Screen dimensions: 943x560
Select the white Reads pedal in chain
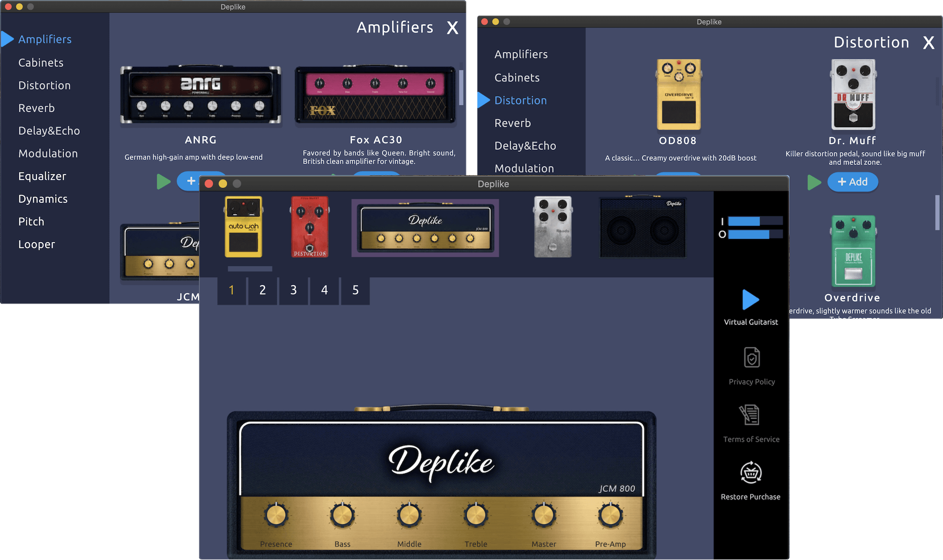(x=552, y=228)
